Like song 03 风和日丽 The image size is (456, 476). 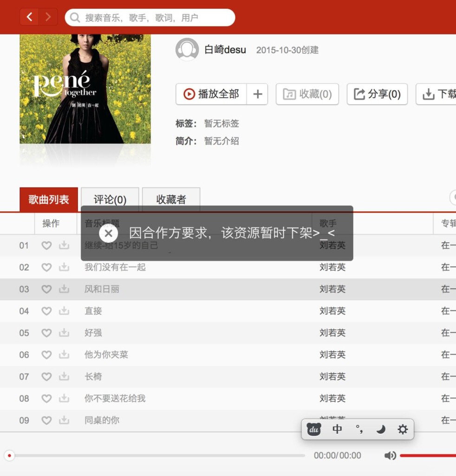[46, 289]
